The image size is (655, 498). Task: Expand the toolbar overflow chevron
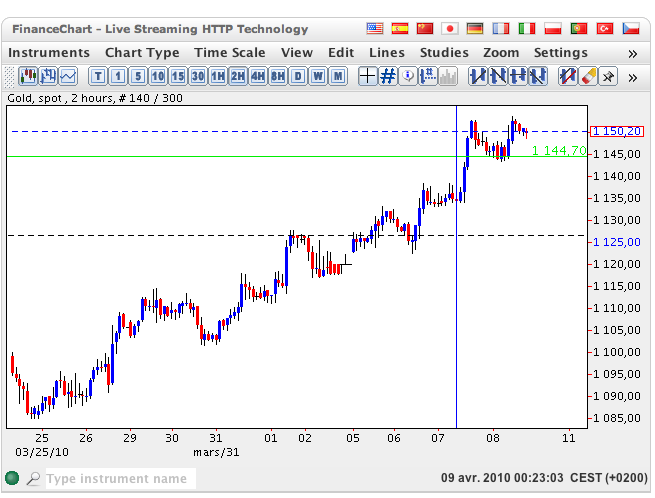(632, 75)
